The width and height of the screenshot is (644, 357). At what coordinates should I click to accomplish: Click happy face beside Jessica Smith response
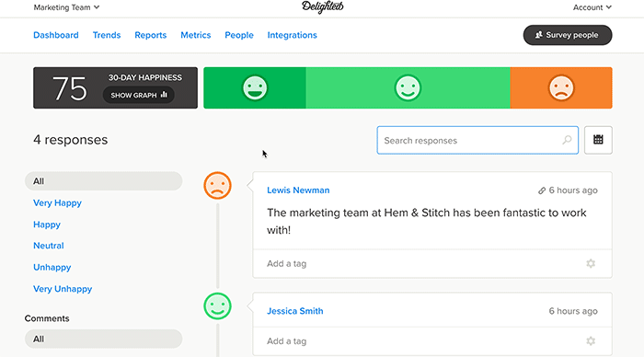[217, 306]
